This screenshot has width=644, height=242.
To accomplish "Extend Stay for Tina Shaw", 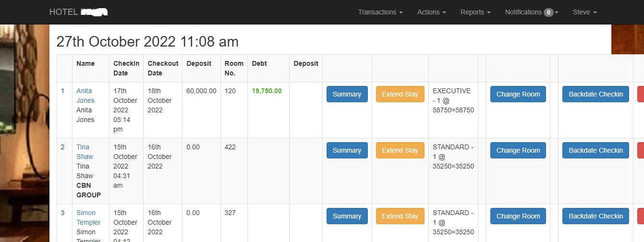I will 400,150.
